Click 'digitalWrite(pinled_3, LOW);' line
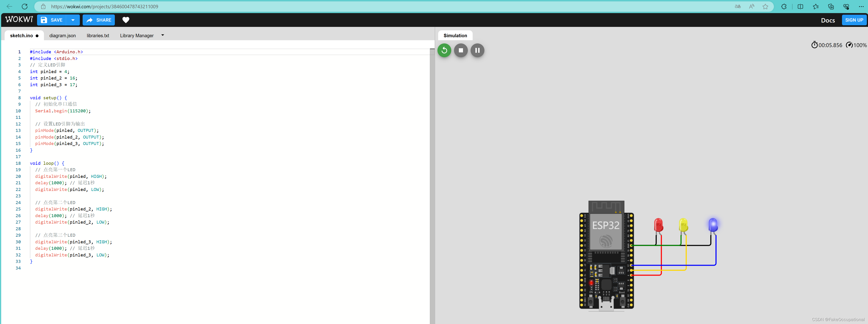 pos(72,255)
